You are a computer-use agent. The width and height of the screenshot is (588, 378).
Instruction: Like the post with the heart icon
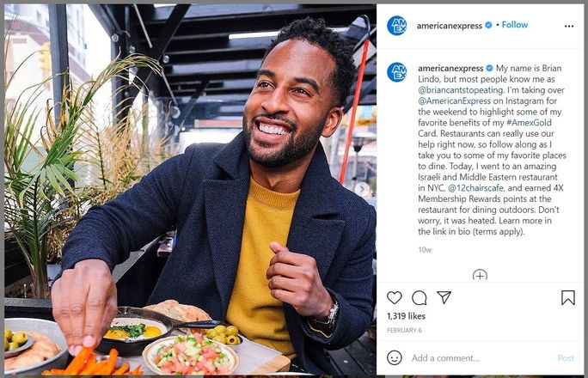(x=394, y=298)
